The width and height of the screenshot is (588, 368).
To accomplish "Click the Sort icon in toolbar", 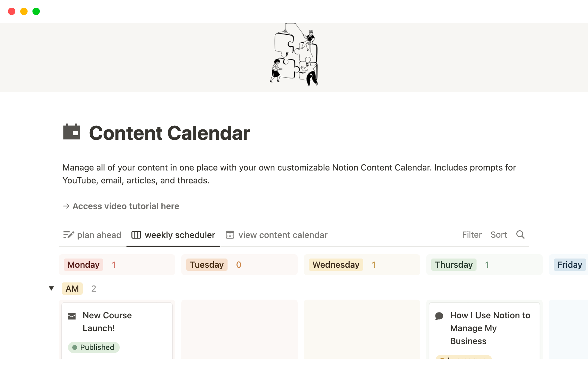I will pyautogui.click(x=499, y=235).
